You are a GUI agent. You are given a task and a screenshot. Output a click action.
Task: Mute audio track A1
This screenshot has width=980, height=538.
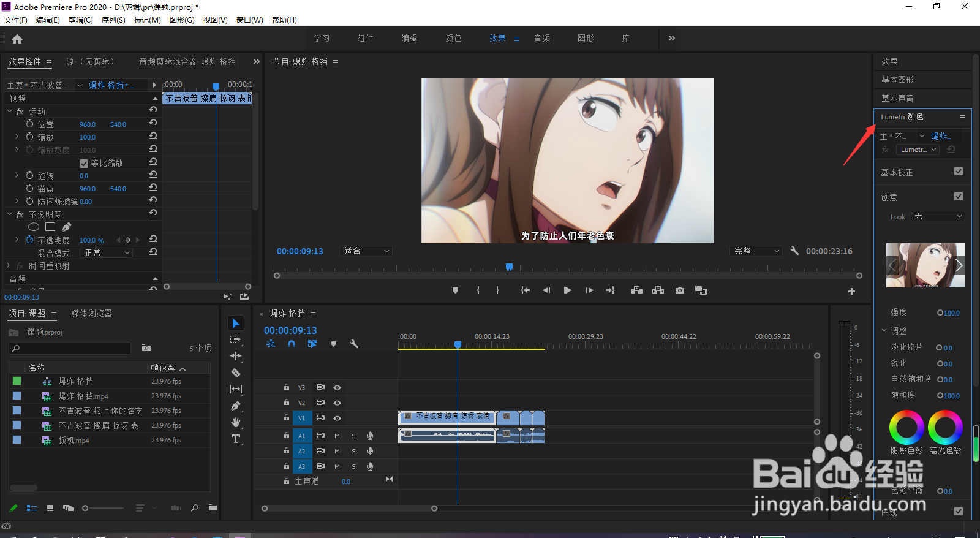pyautogui.click(x=337, y=436)
